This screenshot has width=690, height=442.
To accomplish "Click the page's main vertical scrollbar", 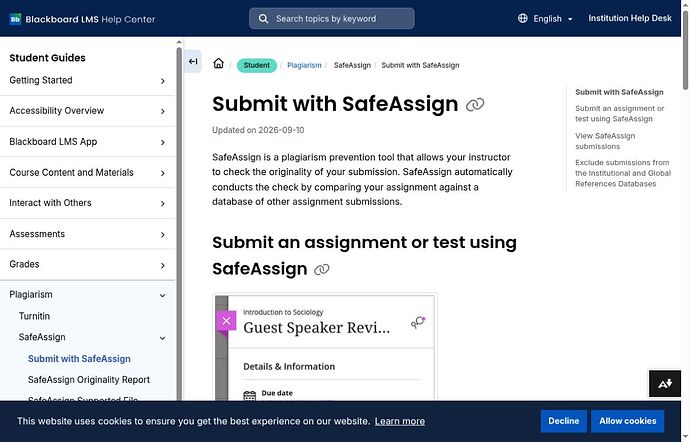I will [x=686, y=51].
